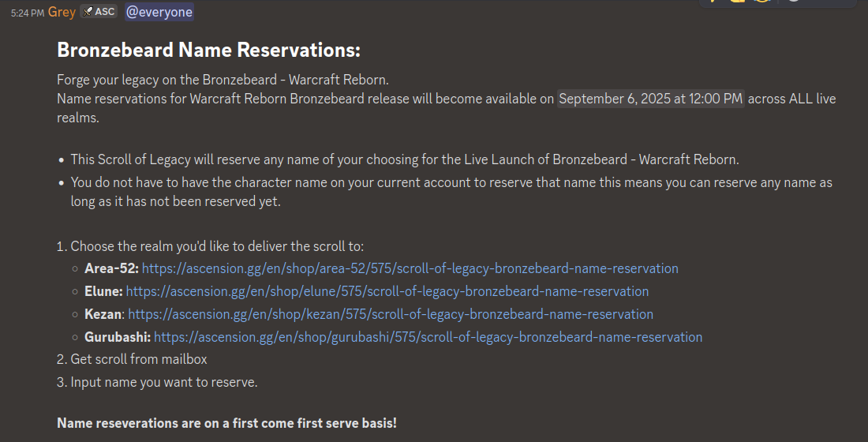
Task: Open the Elune name reservation shop link
Action: coord(387,291)
